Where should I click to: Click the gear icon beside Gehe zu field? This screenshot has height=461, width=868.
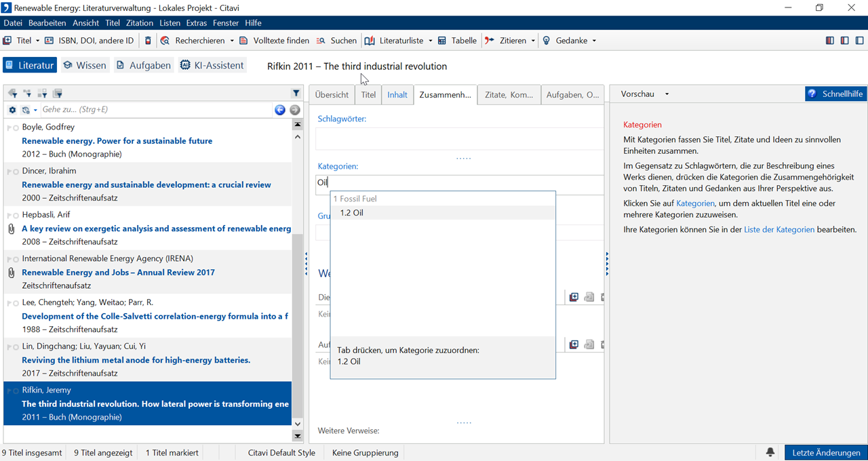pos(12,110)
